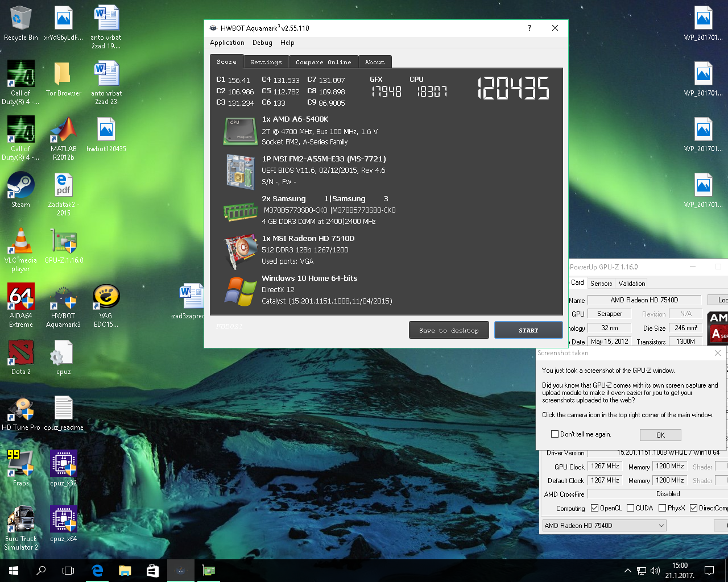The height and width of the screenshot is (582, 728).
Task: Launch HD Tune Pro shortcut
Action: pos(21,413)
